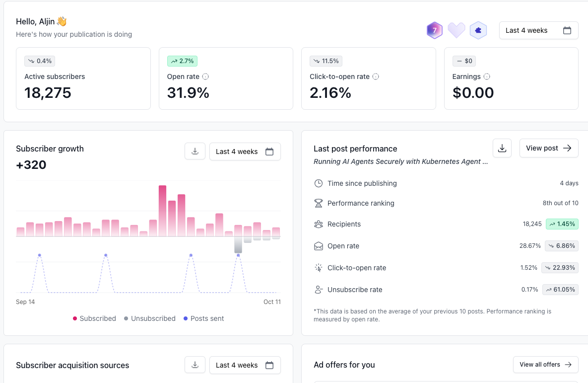Click the Oct 11 axis label
Viewport: 588px width, 383px height.
(x=272, y=302)
